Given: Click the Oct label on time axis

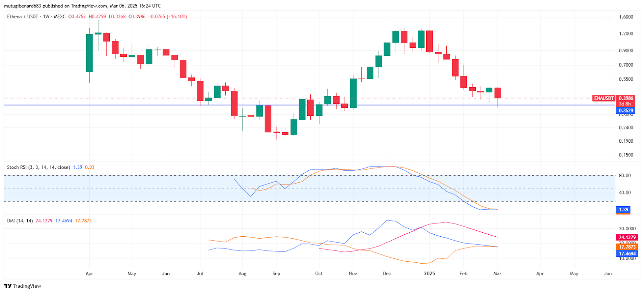Looking at the screenshot, I should [x=319, y=274].
